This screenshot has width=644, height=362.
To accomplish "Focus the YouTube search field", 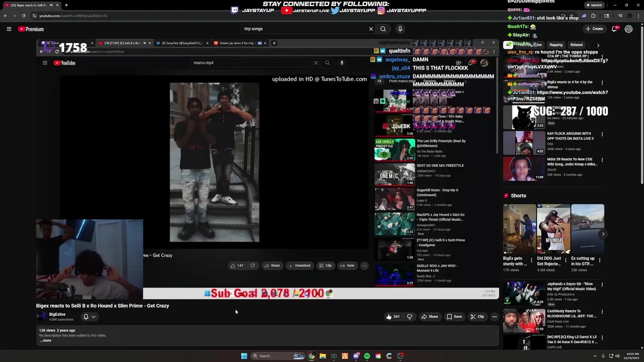I will tap(304, 29).
